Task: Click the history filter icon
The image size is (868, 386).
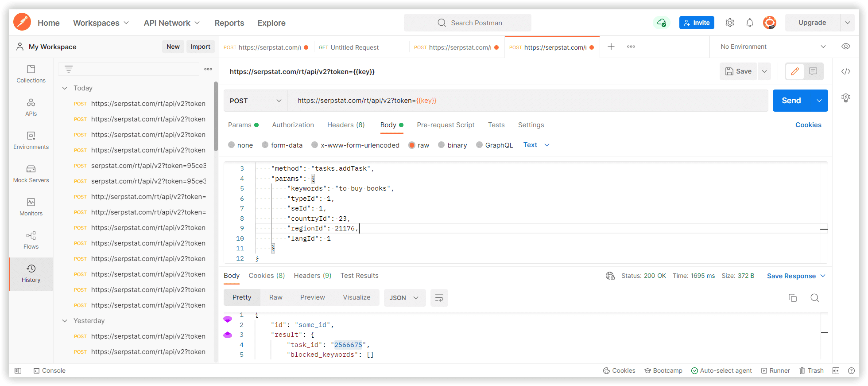Action: click(69, 69)
